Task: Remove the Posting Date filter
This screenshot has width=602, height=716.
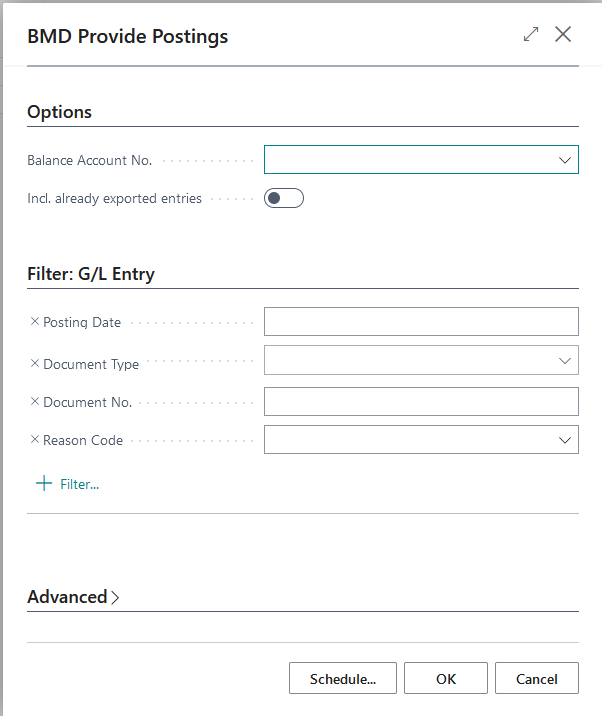Action: point(35,322)
